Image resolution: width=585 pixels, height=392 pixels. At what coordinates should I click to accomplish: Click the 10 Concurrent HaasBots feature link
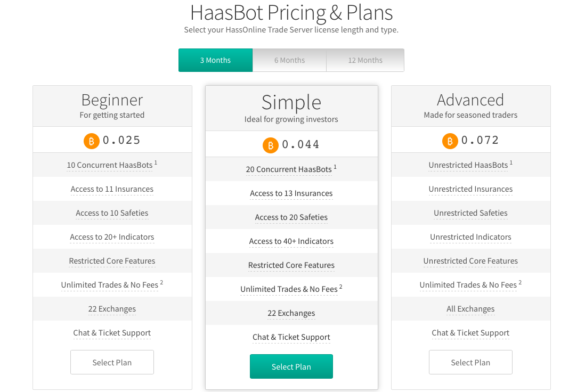pos(110,165)
